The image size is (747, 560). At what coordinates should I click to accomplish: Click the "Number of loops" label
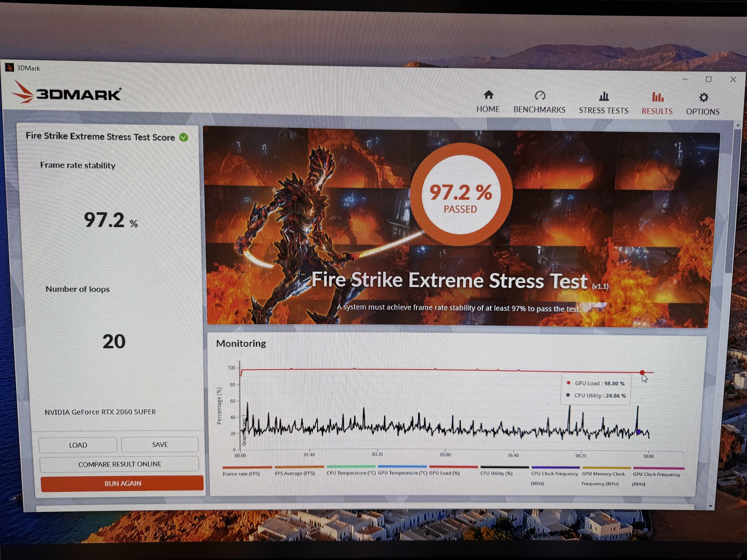click(x=77, y=289)
